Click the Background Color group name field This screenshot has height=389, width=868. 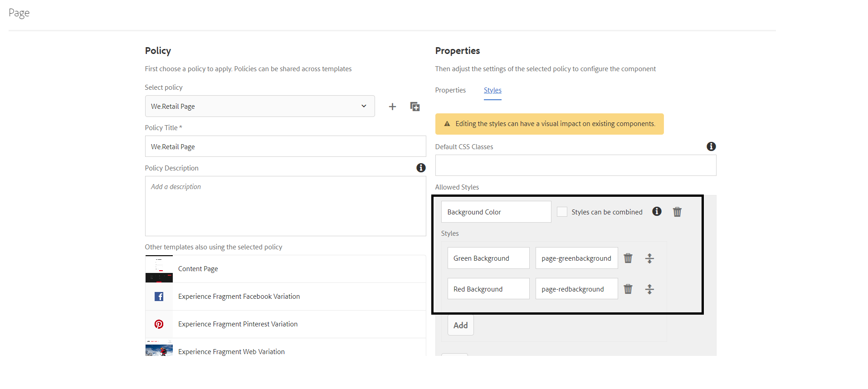(x=496, y=212)
